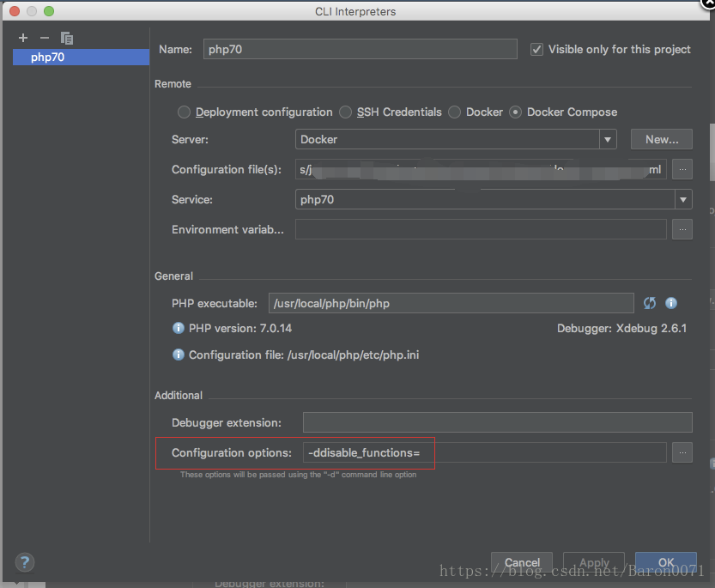Viewport: 715px width, 588px height.
Task: Apply the interpreter changes
Action: tap(594, 563)
